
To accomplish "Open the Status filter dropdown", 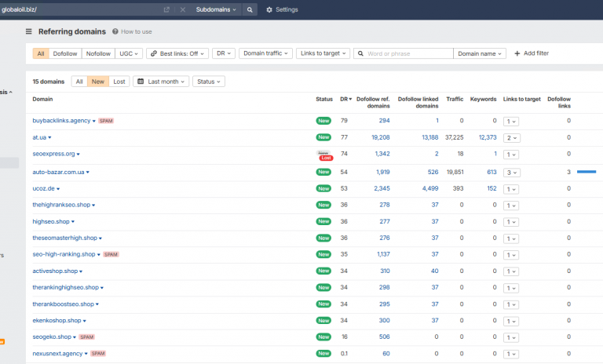I will (208, 82).
